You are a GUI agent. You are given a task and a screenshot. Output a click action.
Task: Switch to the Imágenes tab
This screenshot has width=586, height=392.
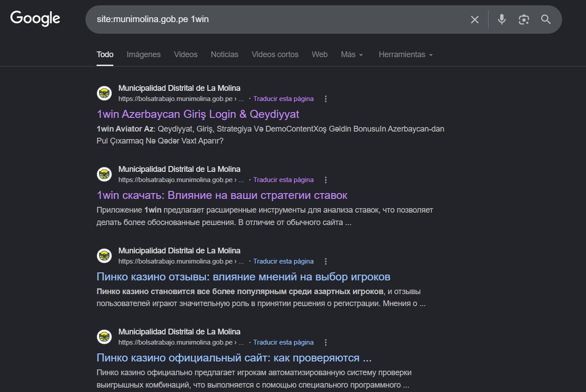click(144, 55)
